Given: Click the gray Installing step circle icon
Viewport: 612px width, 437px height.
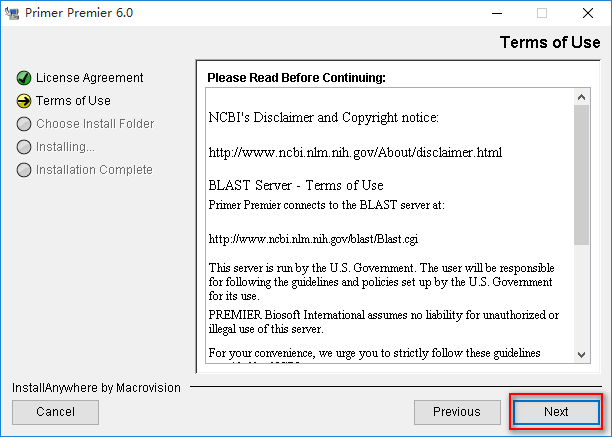Looking at the screenshot, I should pos(24,147).
